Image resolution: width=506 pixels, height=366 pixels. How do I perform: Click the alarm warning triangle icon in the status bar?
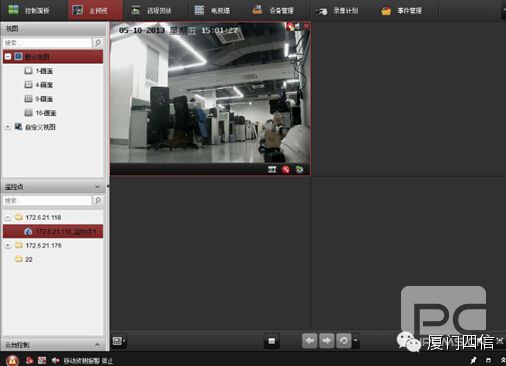coord(12,360)
